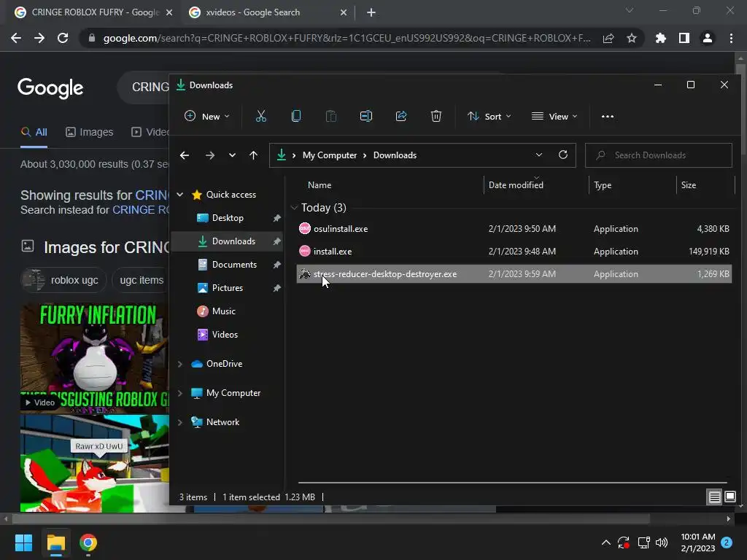The width and height of the screenshot is (747, 560).
Task: Select Music in navigation pane
Action: pos(228,311)
